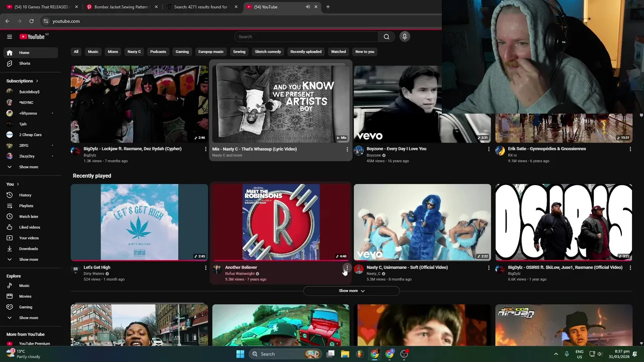Play the Let's Get High thumbnail
The width and height of the screenshot is (644, 362).
pos(139,222)
